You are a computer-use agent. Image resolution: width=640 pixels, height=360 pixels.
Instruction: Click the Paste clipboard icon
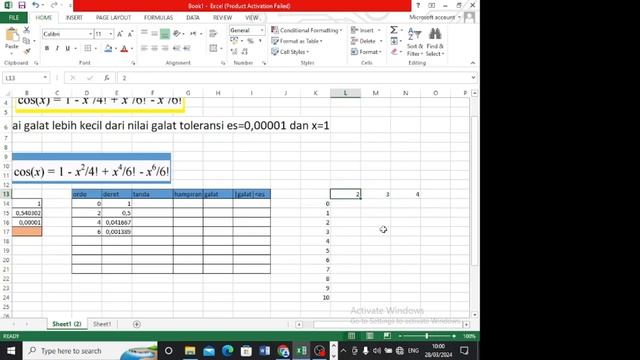[x=12, y=35]
